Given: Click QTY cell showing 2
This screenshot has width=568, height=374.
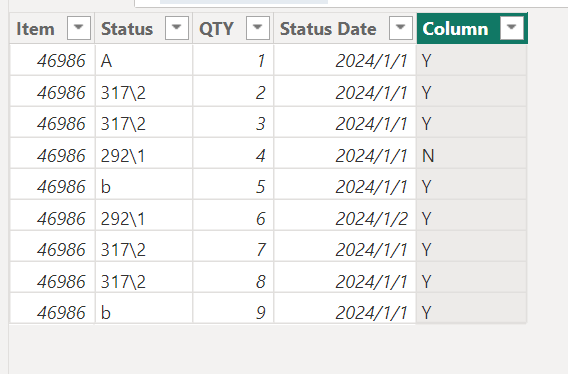Looking at the screenshot, I should (233, 92).
